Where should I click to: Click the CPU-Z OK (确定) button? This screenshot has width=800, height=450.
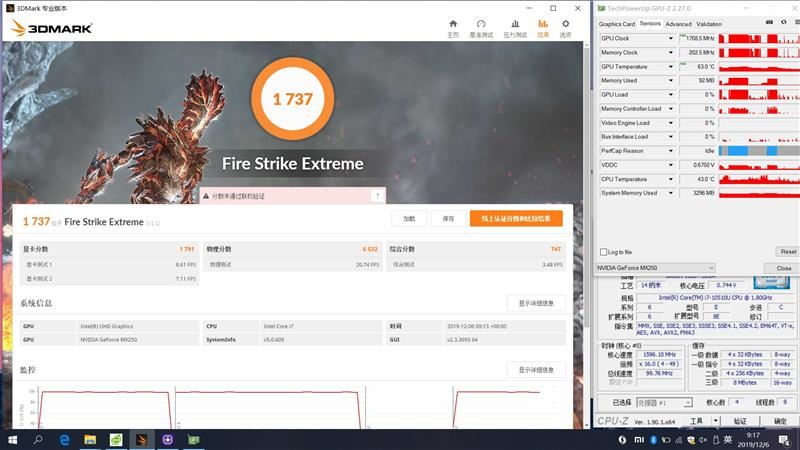pyautogui.click(x=780, y=421)
